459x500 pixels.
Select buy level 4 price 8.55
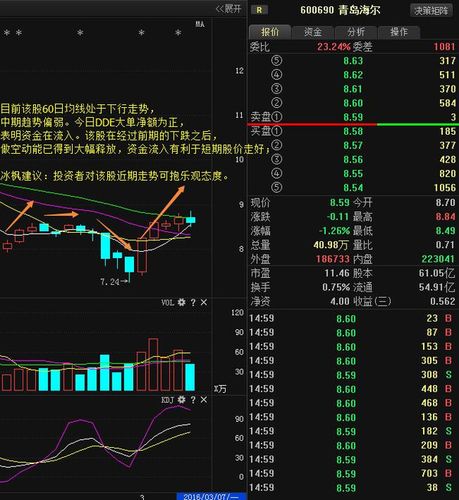pyautogui.click(x=353, y=174)
